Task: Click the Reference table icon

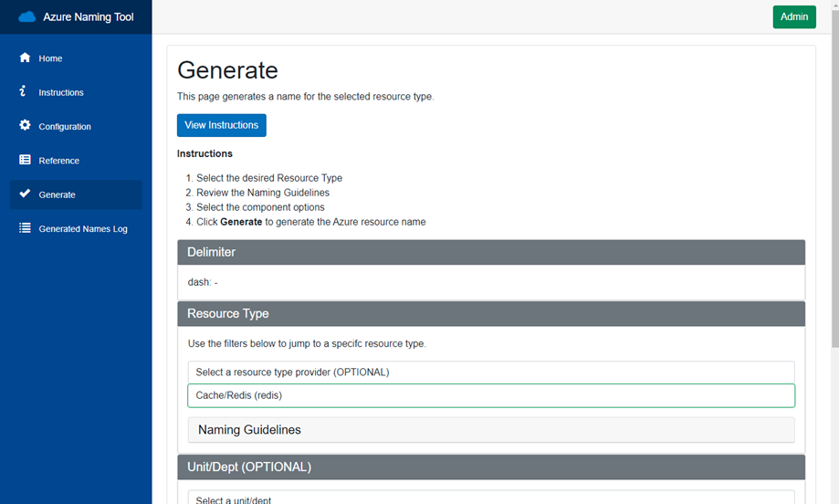Action: click(25, 160)
